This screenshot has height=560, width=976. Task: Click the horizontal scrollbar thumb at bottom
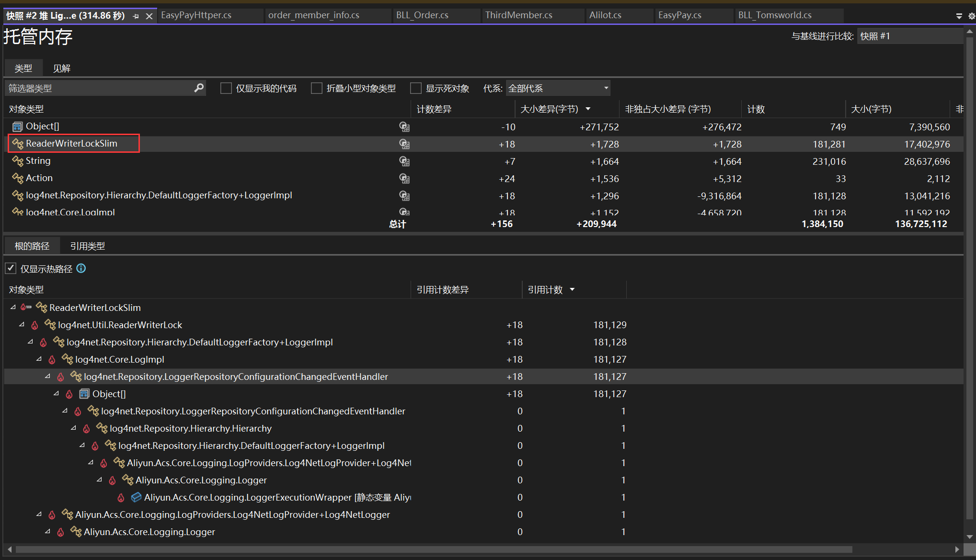click(x=434, y=549)
